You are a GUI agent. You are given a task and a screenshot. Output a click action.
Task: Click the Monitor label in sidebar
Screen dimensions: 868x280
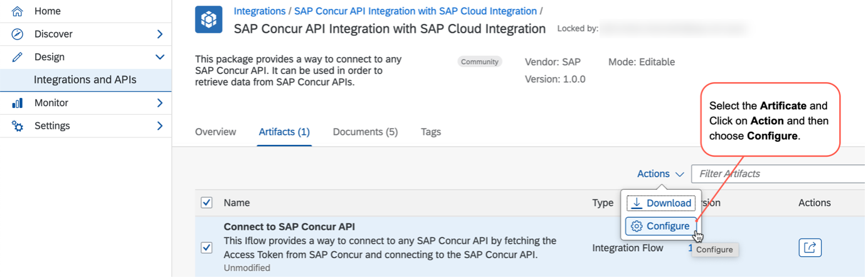[x=51, y=103]
